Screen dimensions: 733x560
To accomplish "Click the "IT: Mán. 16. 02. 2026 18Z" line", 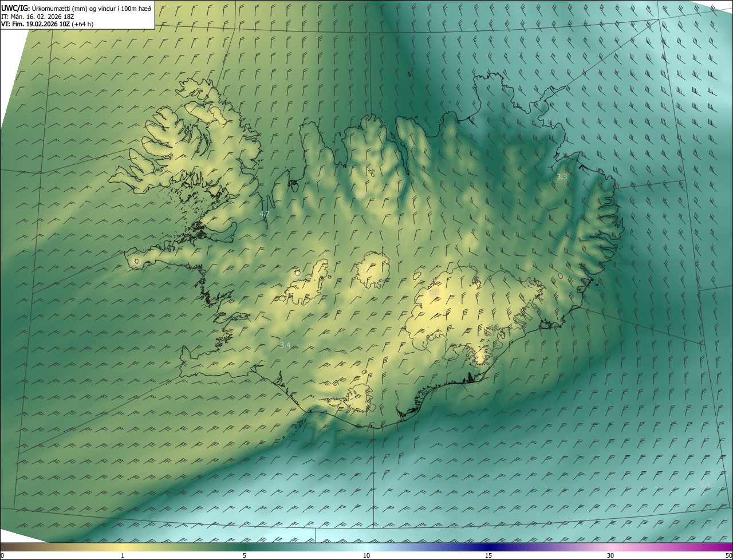I will (x=37, y=16).
